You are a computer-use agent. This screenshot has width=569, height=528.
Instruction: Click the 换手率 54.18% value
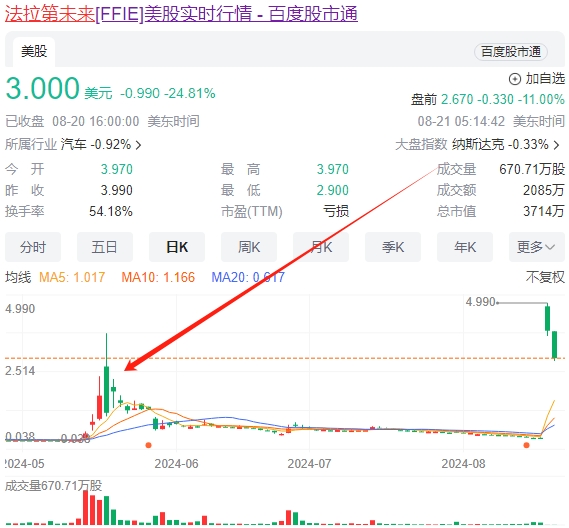(x=111, y=211)
